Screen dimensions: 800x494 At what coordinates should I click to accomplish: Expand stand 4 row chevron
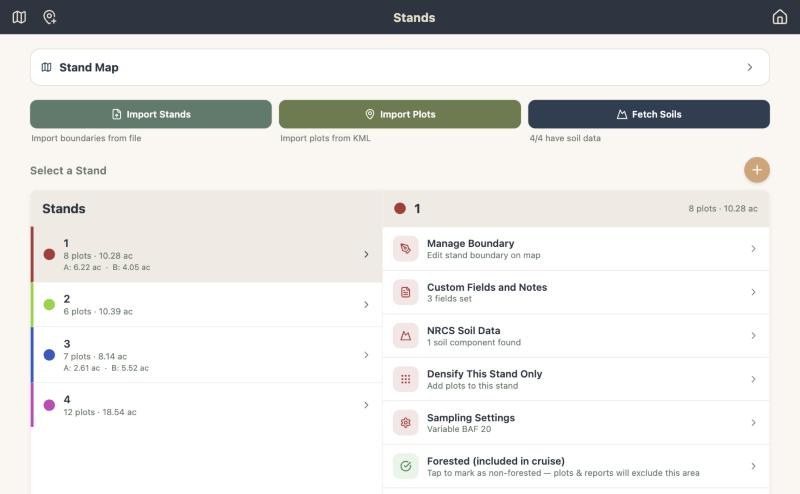pos(366,405)
